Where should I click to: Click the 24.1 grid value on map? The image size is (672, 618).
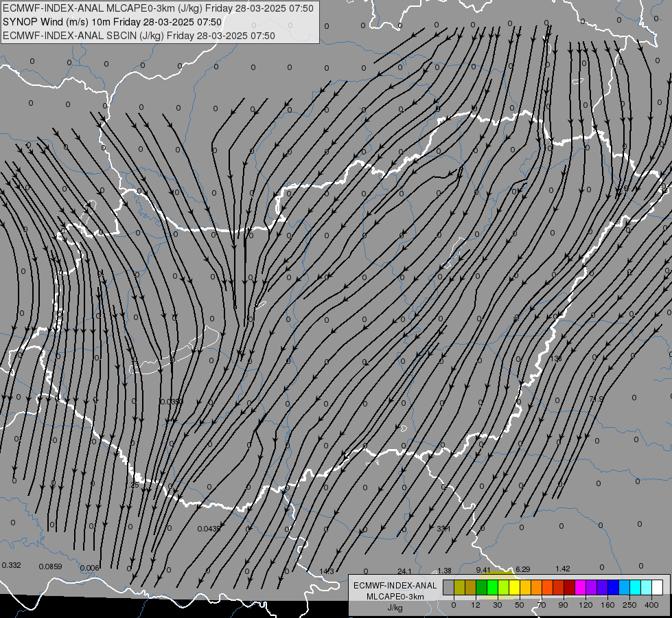pyautogui.click(x=404, y=571)
